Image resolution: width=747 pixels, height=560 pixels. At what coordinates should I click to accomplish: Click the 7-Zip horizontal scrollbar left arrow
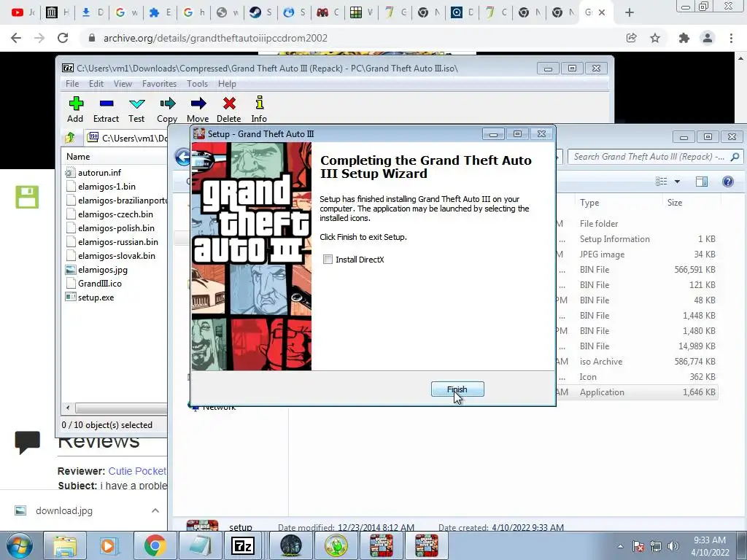coord(68,408)
